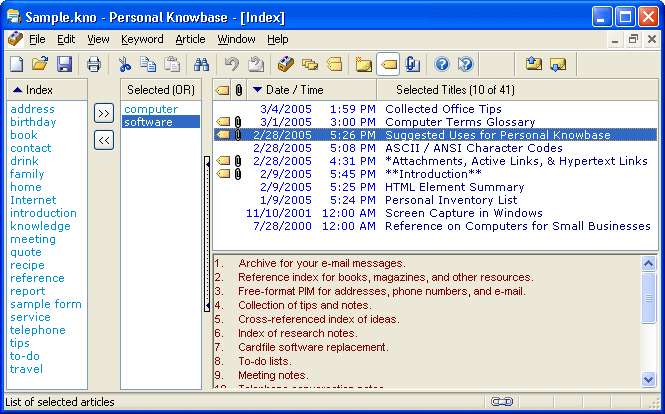Sort by Date / Time header
The height and width of the screenshot is (414, 665).
[x=312, y=90]
